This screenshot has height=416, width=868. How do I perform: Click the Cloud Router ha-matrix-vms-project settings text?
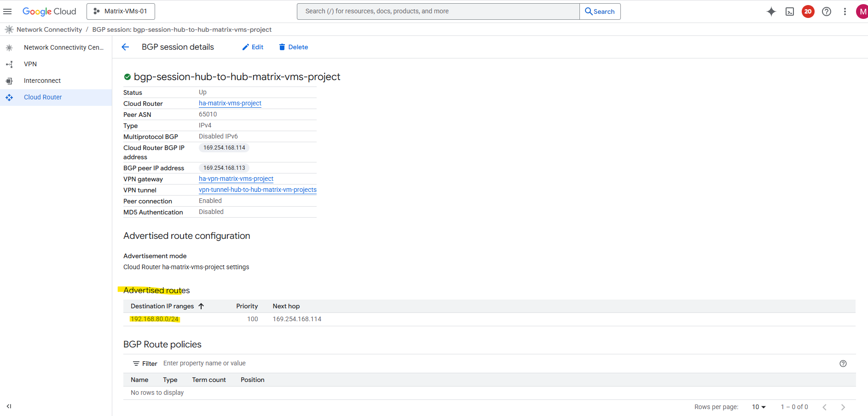coord(186,267)
